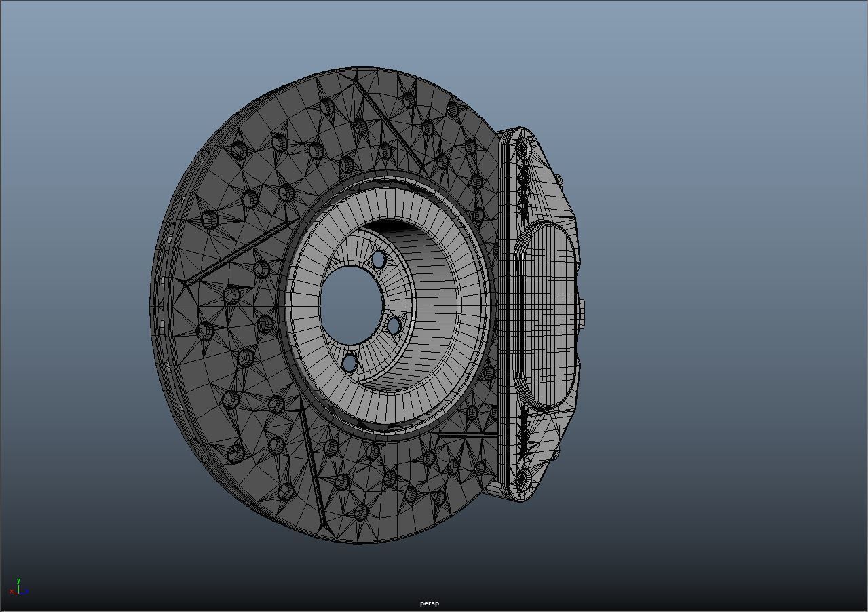Click the XYZ axis orientation gizmo
Screen dimensions: 868x612
pos(18,588)
